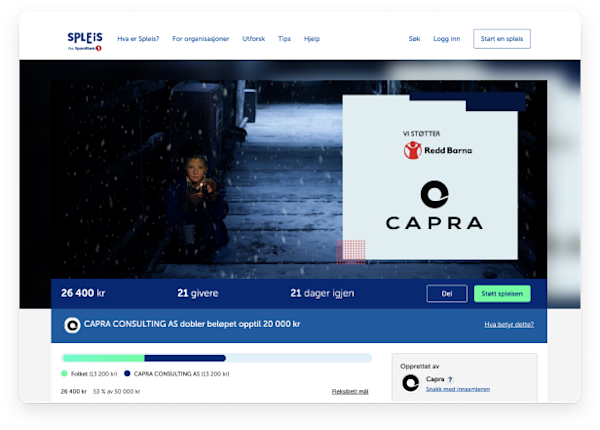Select the 'Folket (13 200 kr)' legend label
Viewport: 600px width, 430px height.
94,374
